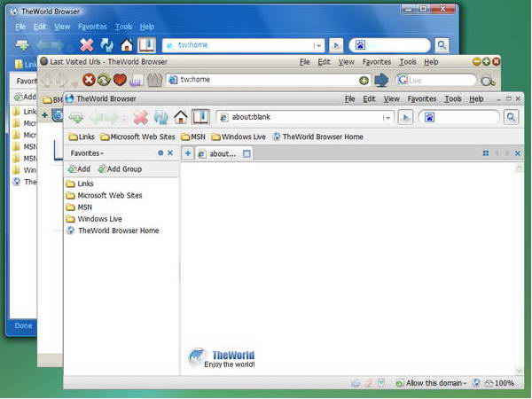Open the Favorites panel header dropdown
Screen dimensions: 532x399
click(87, 153)
